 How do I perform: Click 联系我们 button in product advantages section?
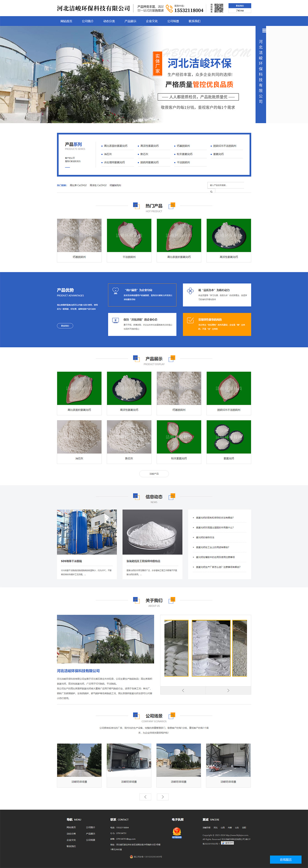pyautogui.click(x=65, y=325)
